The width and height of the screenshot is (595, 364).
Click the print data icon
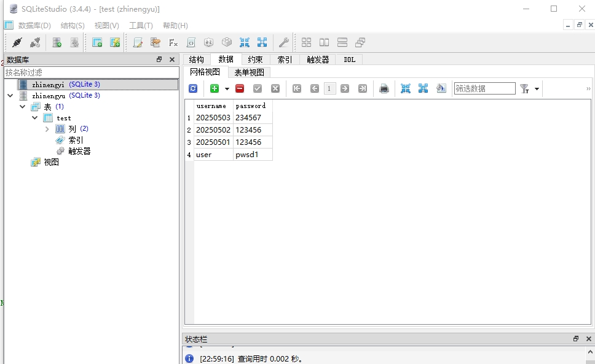(384, 88)
